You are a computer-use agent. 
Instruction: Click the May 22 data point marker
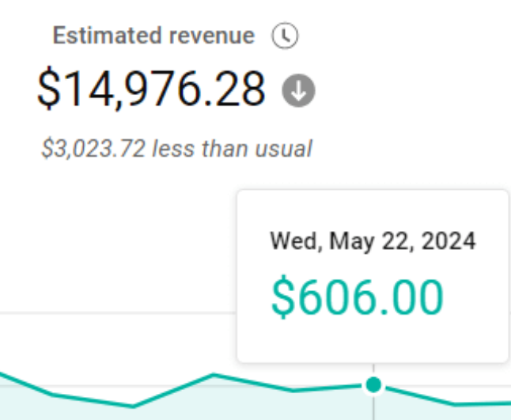pyautogui.click(x=373, y=385)
